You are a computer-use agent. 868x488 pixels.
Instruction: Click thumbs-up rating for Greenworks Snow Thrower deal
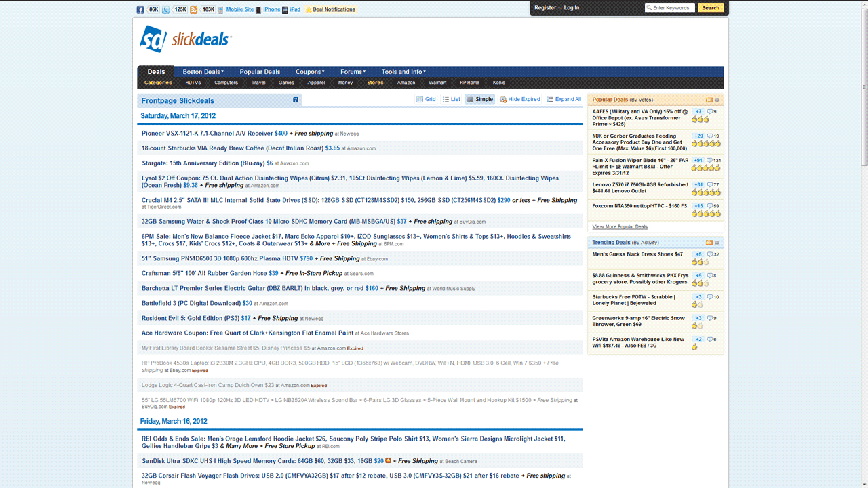pyautogui.click(x=699, y=325)
